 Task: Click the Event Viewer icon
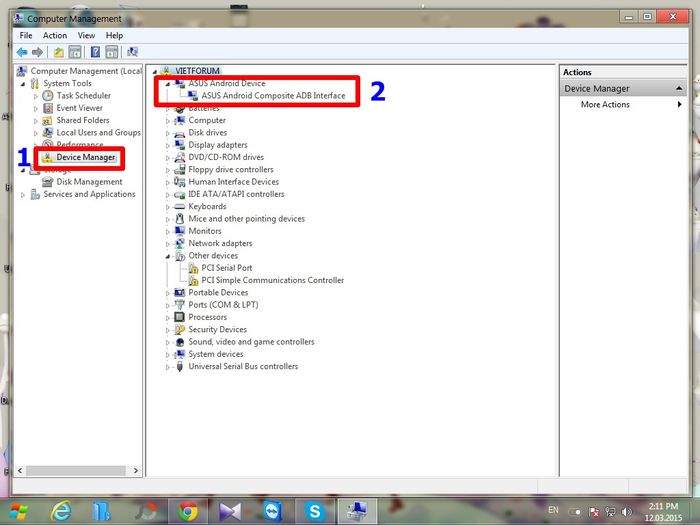48,108
